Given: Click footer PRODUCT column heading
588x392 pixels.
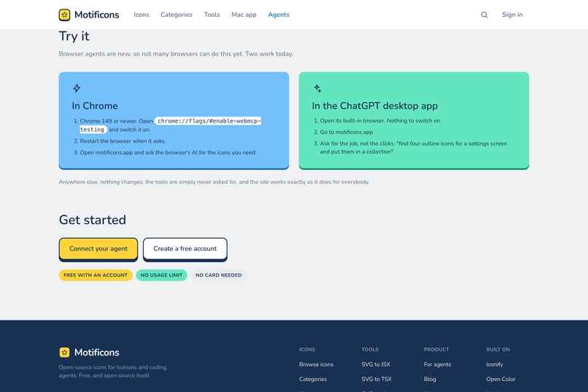Looking at the screenshot, I should tap(436, 349).
